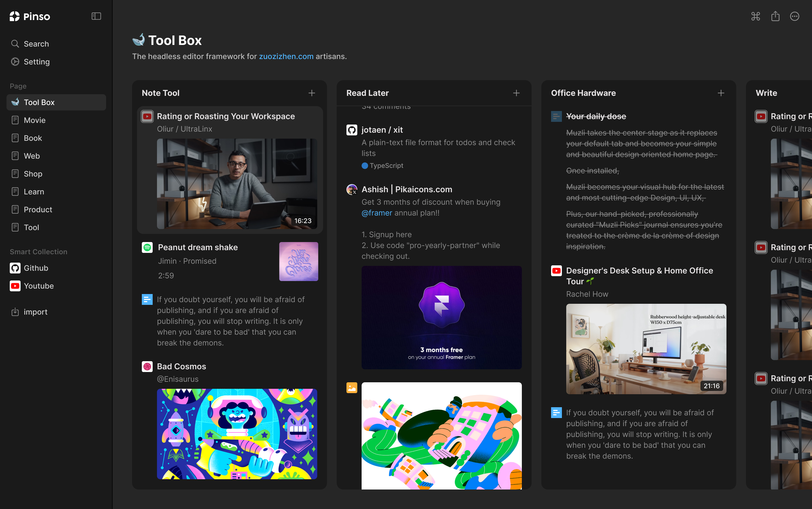This screenshot has height=509, width=812.
Task: Select the Tool Box page
Action: coord(56,102)
